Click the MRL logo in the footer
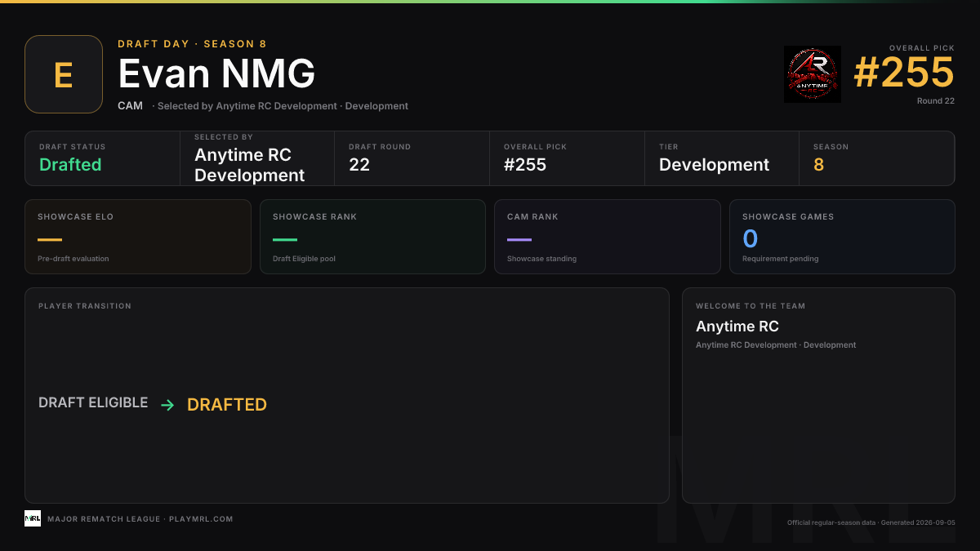 tap(33, 518)
